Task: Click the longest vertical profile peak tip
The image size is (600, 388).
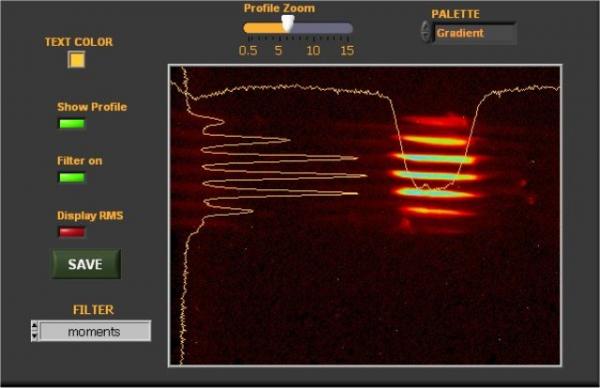Action: point(364,176)
